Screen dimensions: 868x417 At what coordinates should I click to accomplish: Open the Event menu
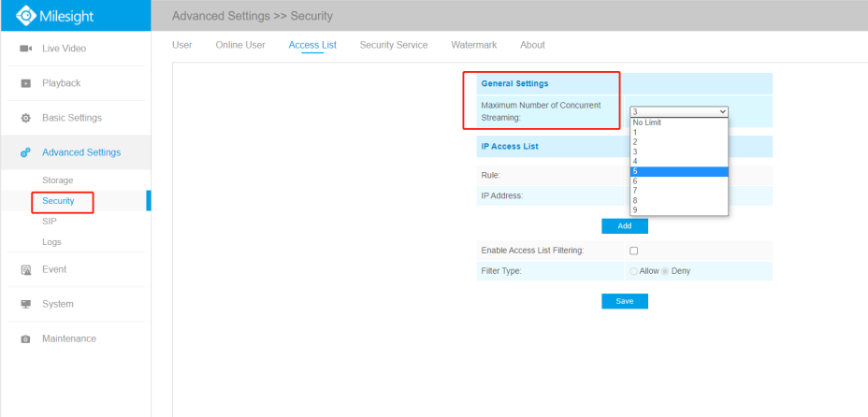[54, 269]
